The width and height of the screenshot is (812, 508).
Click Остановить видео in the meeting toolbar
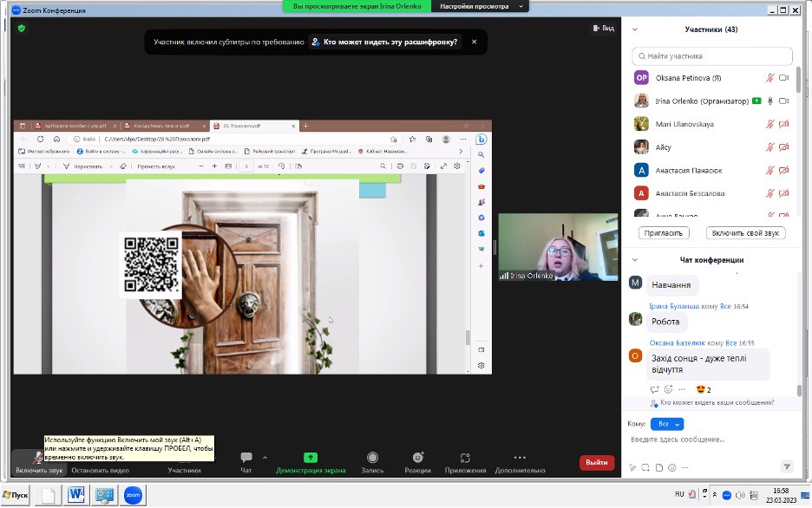click(100, 470)
